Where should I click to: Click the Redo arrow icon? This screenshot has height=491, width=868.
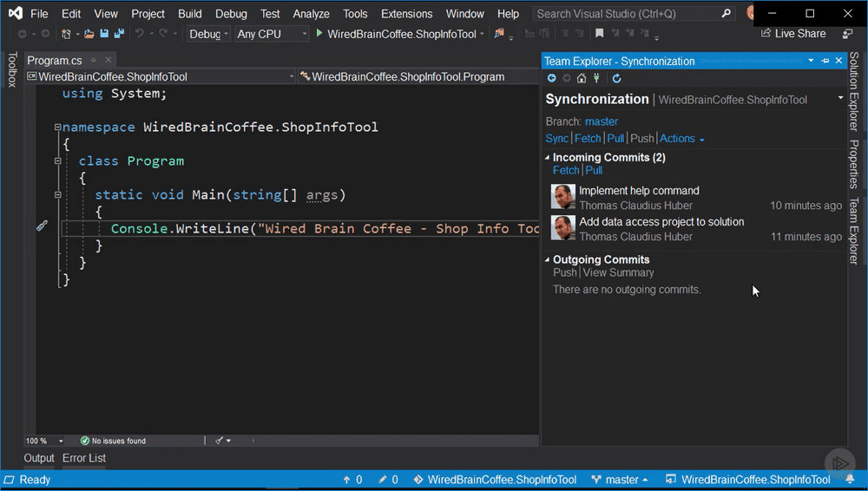click(x=163, y=34)
